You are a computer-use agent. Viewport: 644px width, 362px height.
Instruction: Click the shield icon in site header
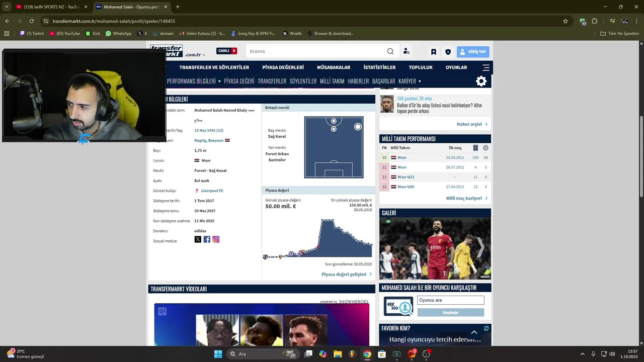tap(448, 52)
